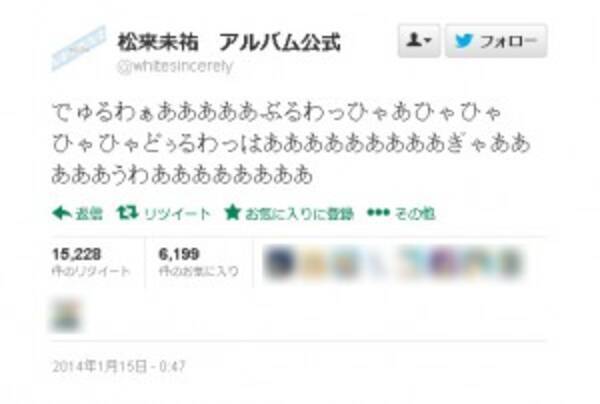This screenshot has width=600, height=404.
Task: View the 6,199 favorites count
Action: click(198, 262)
